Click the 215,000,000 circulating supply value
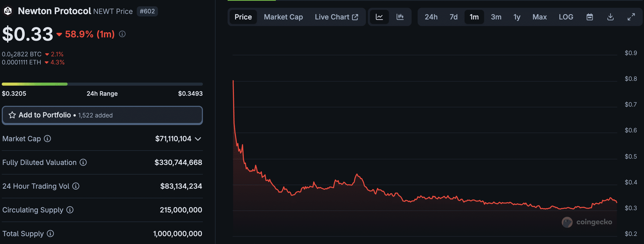 click(181, 210)
